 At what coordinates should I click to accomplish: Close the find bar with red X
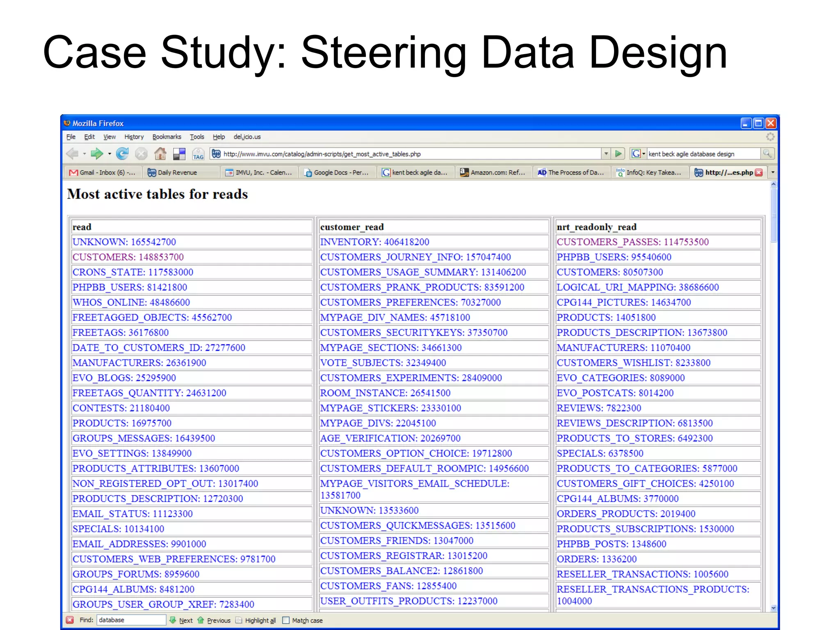click(x=70, y=620)
